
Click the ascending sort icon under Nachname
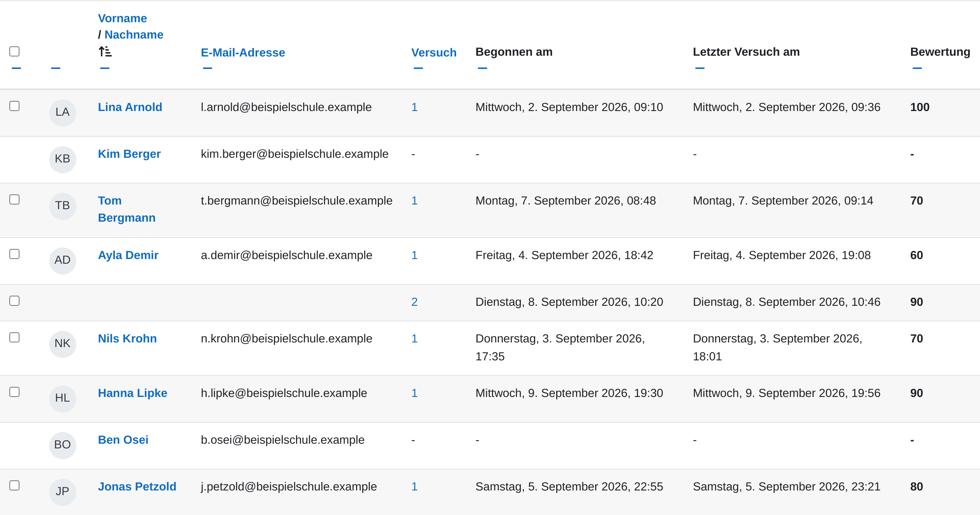pyautogui.click(x=105, y=51)
